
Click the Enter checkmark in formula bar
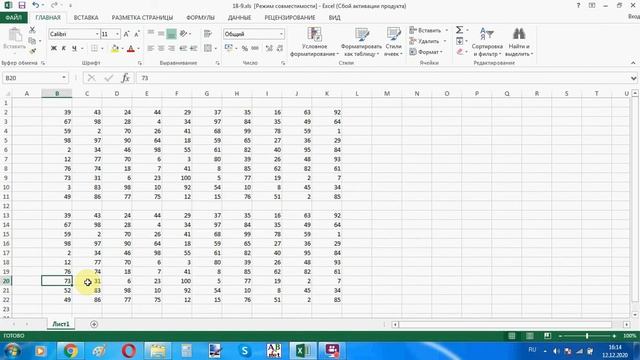click(109, 78)
